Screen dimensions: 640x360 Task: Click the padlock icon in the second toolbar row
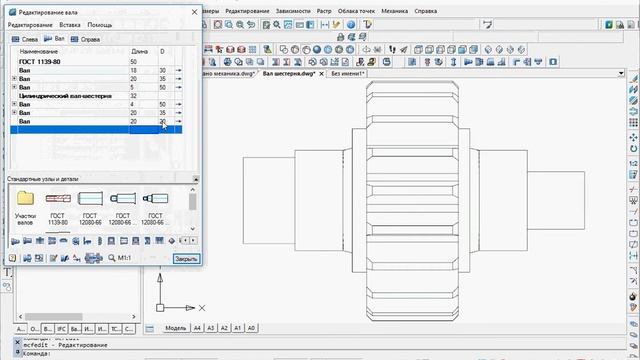point(340,37)
